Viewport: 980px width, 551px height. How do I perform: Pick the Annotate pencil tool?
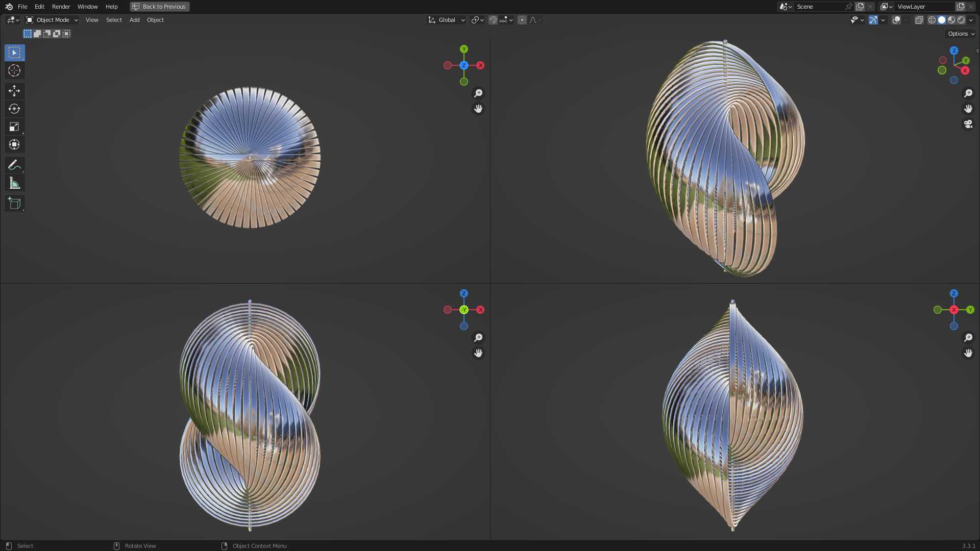(x=14, y=165)
